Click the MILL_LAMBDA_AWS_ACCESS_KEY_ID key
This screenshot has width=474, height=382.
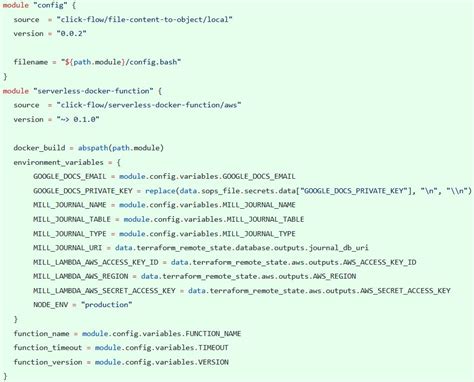pyautogui.click(x=96, y=262)
